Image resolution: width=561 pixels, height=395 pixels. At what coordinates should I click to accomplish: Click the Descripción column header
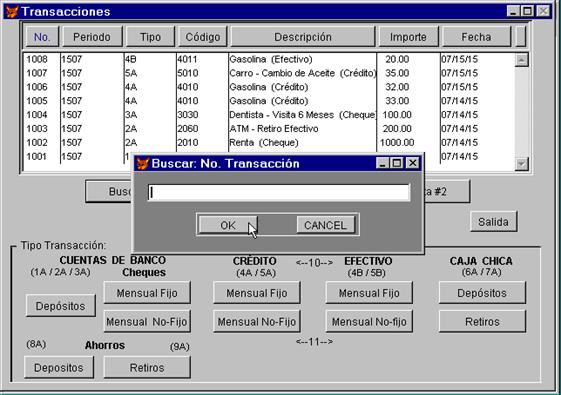pos(303,37)
